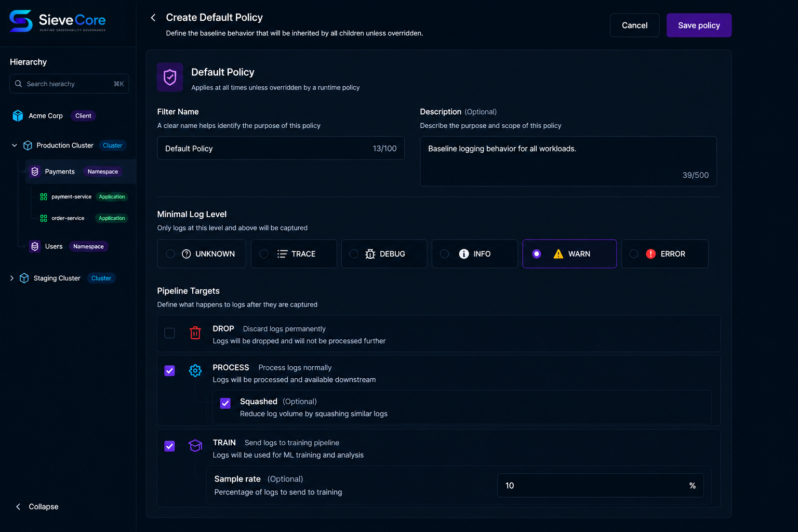Click the Client badge next to Acme Corp
798x532 pixels.
pyautogui.click(x=83, y=116)
